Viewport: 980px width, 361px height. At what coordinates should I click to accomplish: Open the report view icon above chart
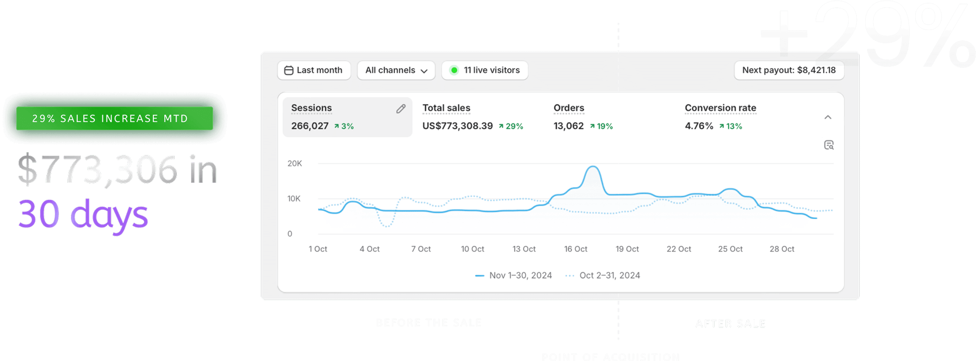[829, 145]
